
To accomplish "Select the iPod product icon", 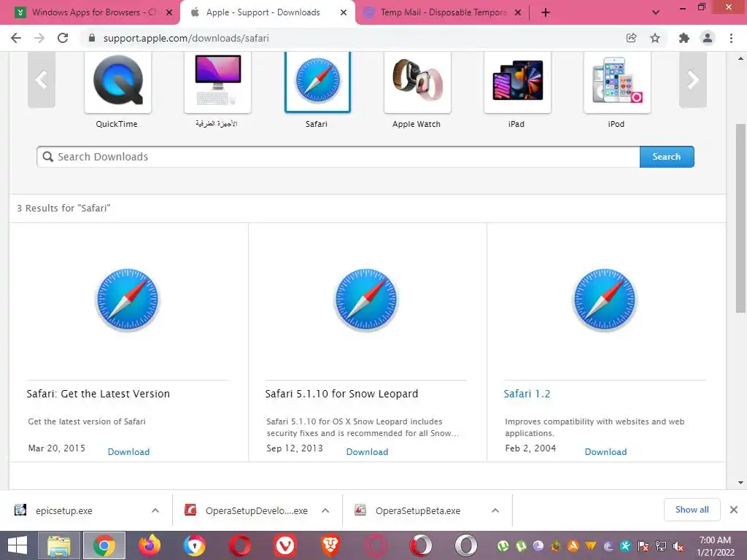I will point(617,82).
